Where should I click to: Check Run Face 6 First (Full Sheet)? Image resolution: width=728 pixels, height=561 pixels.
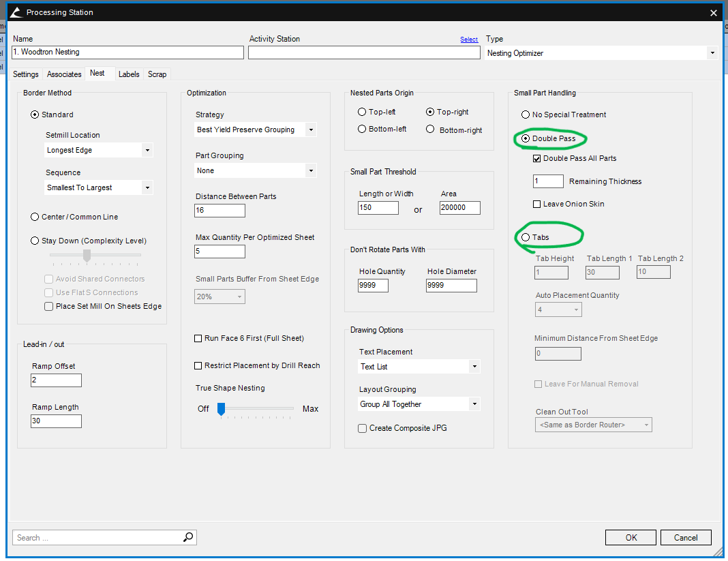[198, 339]
